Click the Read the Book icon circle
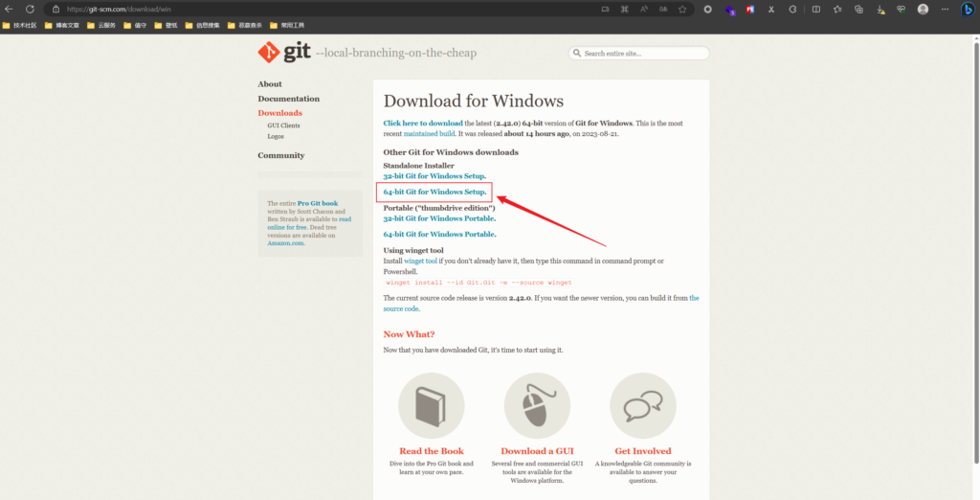 coord(432,405)
